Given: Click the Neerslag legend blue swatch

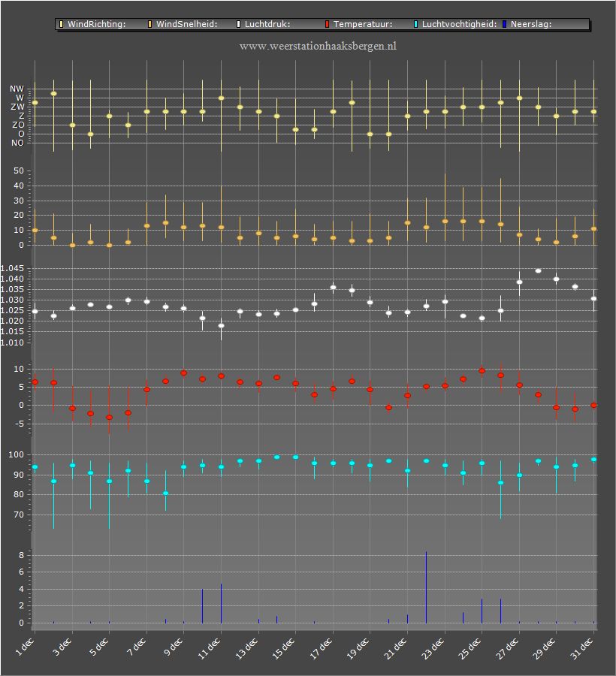Looking at the screenshot, I should 504,24.
